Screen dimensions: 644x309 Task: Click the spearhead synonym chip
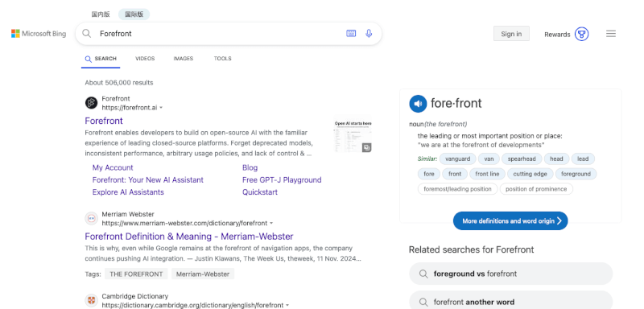[522, 159]
